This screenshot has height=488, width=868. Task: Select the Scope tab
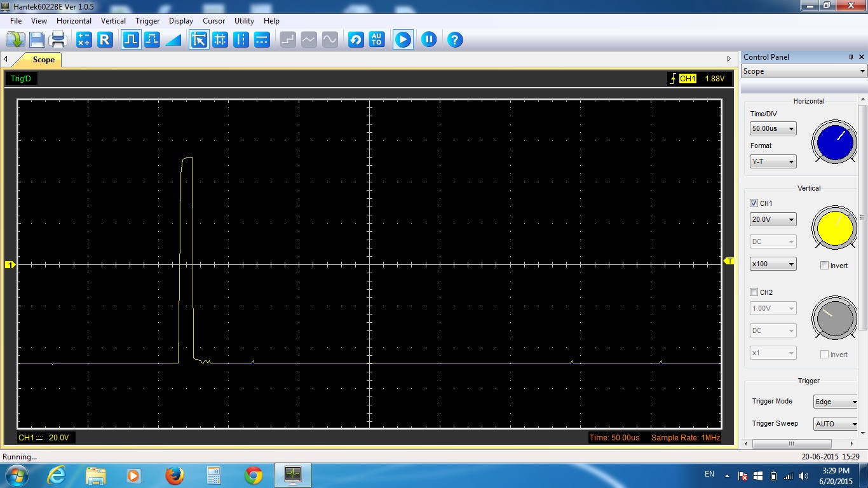43,60
